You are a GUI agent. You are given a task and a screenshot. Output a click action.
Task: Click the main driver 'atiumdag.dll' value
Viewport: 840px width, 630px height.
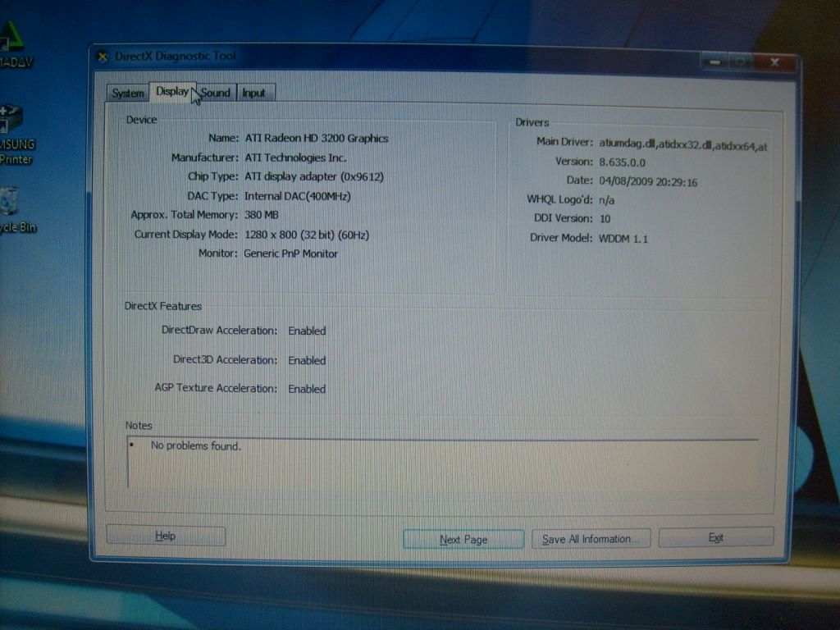point(683,144)
